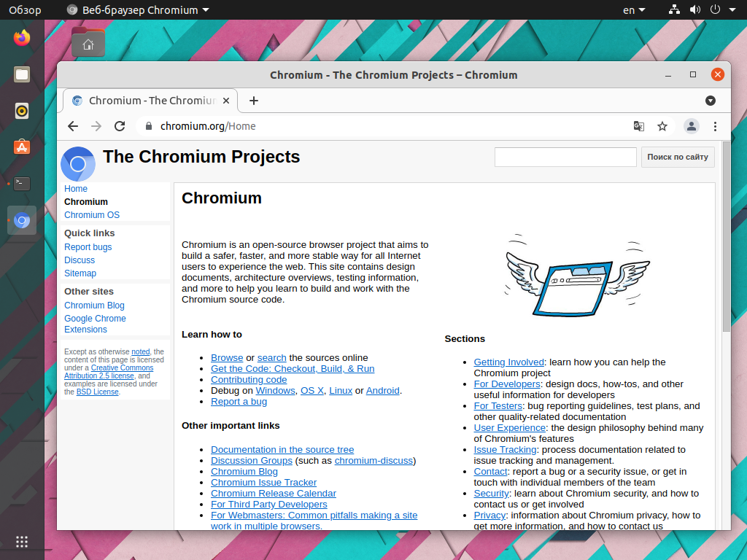Image resolution: width=747 pixels, height=560 pixels.
Task: Open the Debug on Android link
Action: tap(382, 391)
